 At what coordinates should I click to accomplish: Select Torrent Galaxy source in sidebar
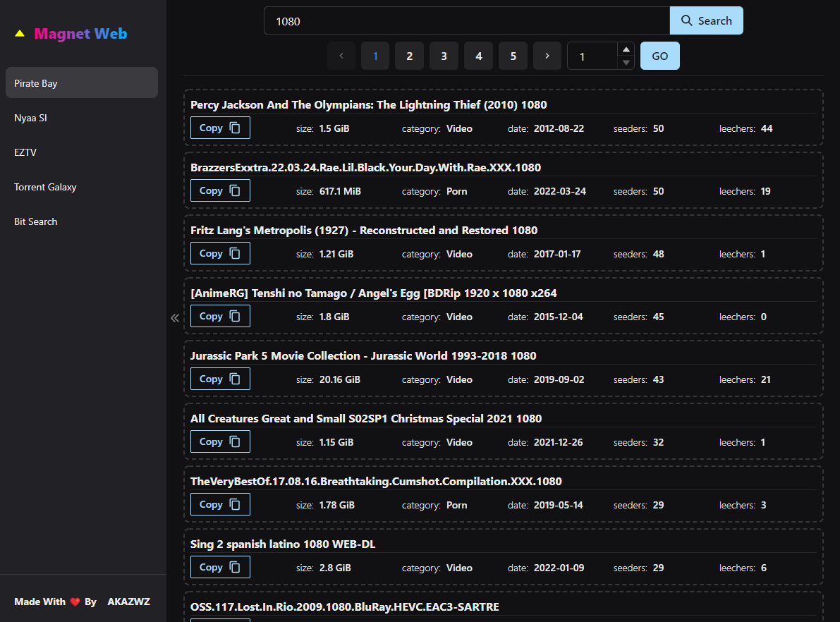pyautogui.click(x=81, y=187)
